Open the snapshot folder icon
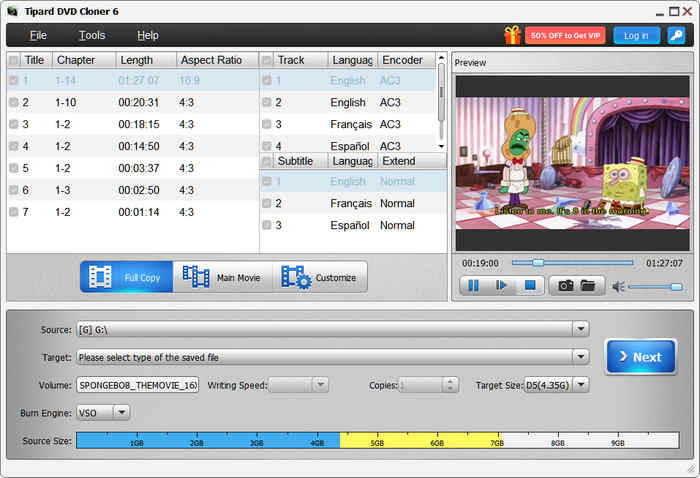This screenshot has height=478, width=700. [588, 286]
